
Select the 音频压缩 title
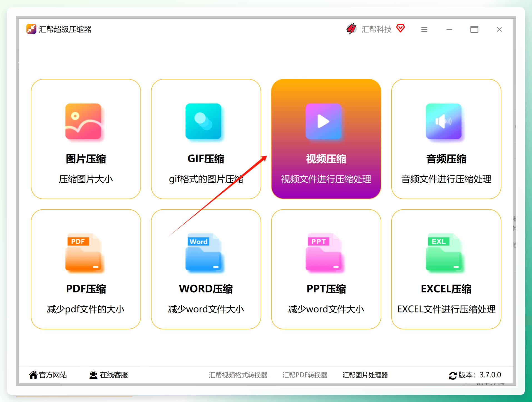coord(446,159)
